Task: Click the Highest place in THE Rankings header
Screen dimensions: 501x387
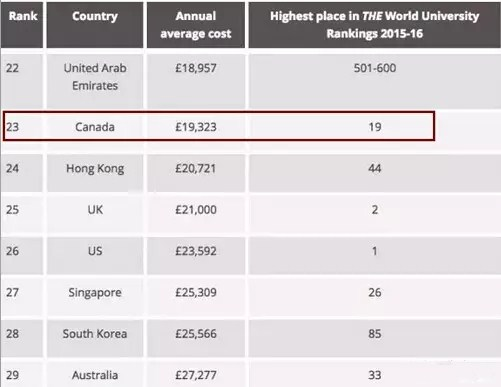Action: [375, 25]
